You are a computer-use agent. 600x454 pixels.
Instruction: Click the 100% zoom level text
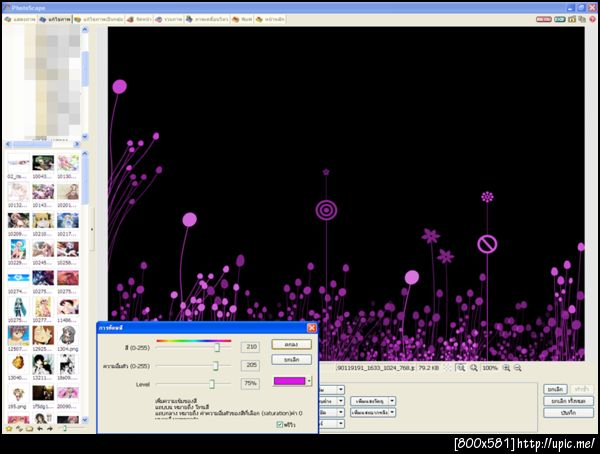490,368
